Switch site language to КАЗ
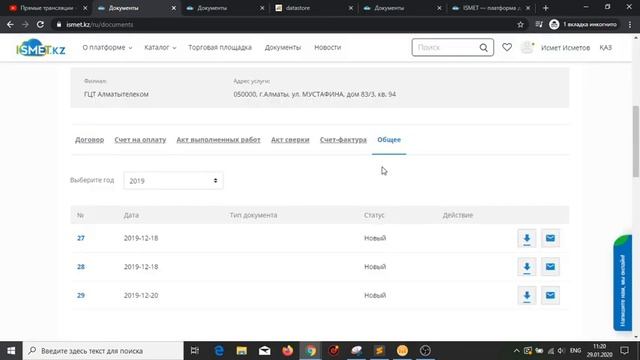This screenshot has width=640, height=360. coord(605,47)
